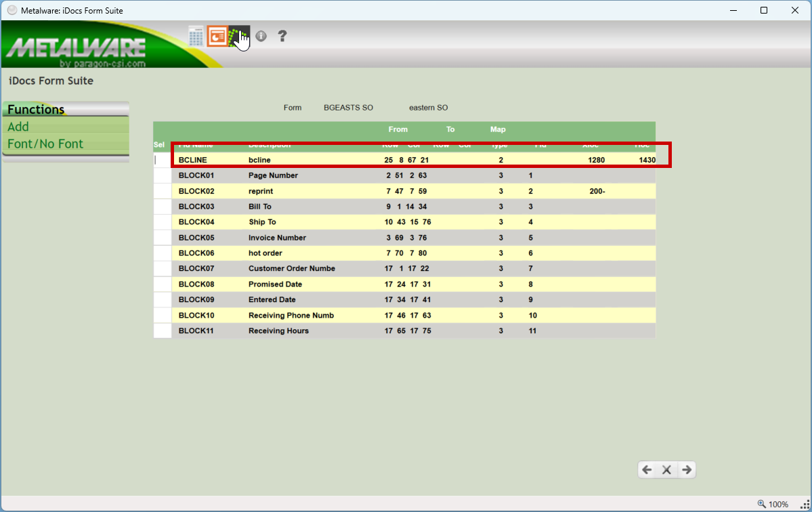
Task: Click the Sel box for BLOCK04 row
Action: [162, 222]
